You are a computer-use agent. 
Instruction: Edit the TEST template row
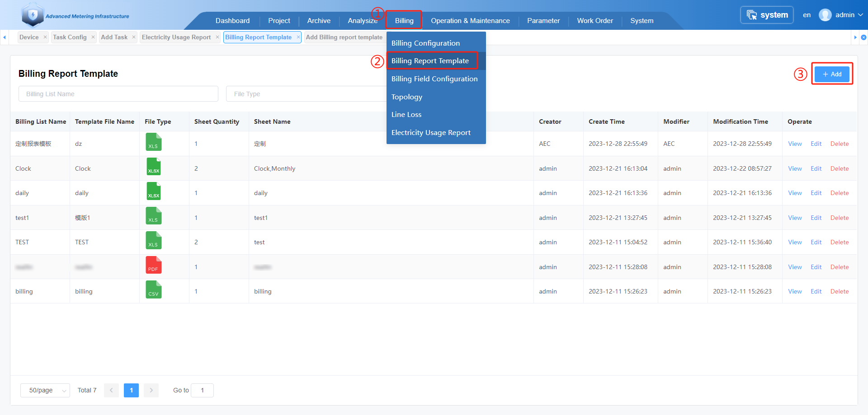[816, 242]
